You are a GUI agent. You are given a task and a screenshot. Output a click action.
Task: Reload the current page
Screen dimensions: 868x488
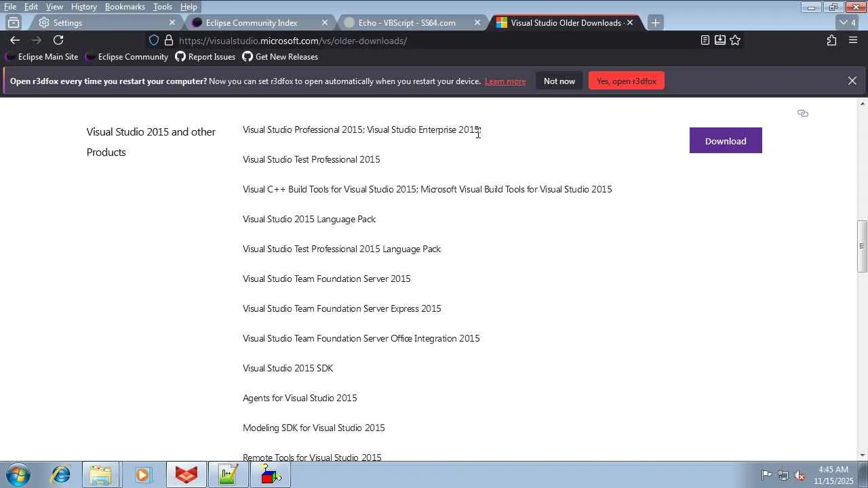click(x=58, y=41)
